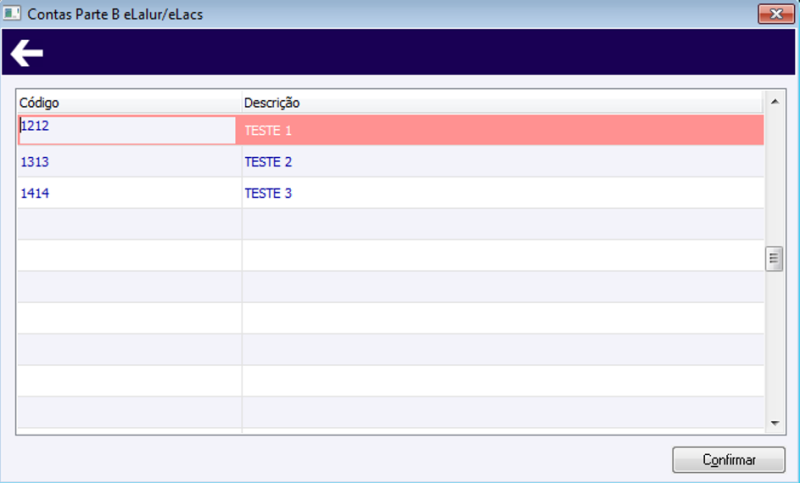Click the white back arrow icon
The width and height of the screenshot is (800, 483).
[27, 53]
